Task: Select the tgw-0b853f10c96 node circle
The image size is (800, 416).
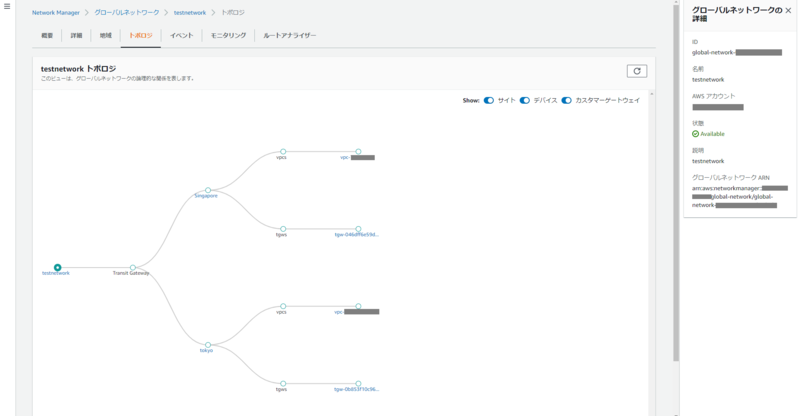Action: click(358, 383)
